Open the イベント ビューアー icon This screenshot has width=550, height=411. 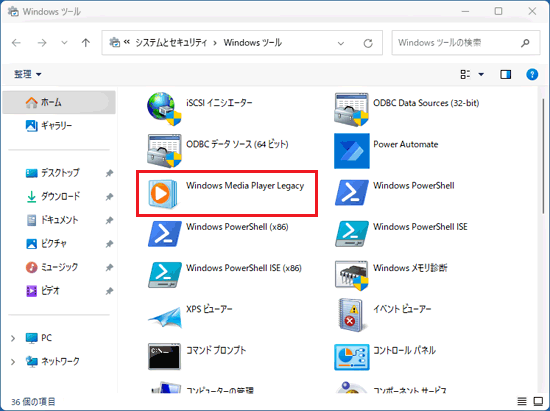351,315
